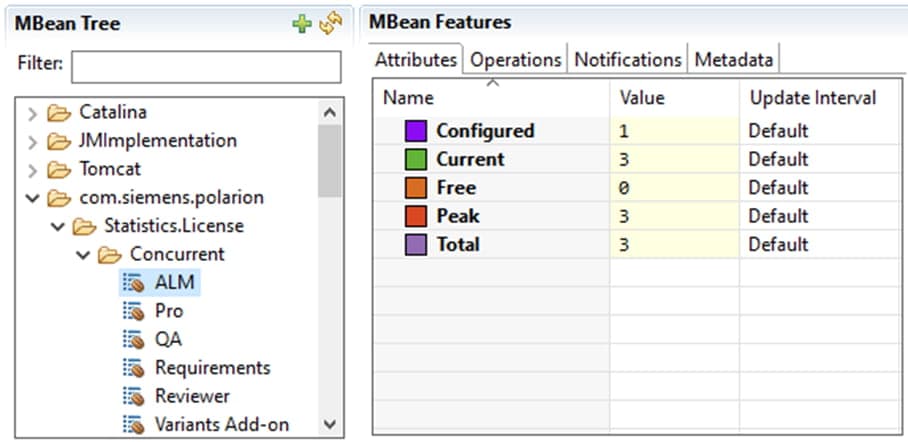Click the refresh MBean tree icon

pyautogui.click(x=329, y=24)
